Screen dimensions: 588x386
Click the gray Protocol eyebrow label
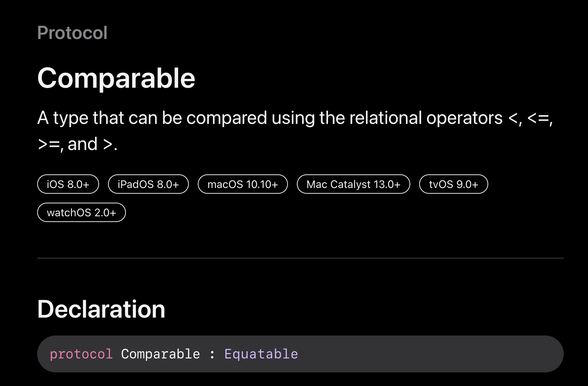pos(72,33)
